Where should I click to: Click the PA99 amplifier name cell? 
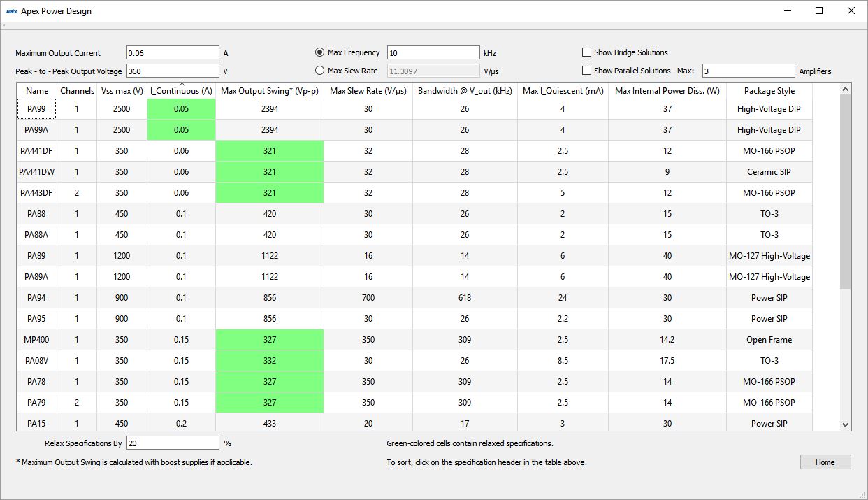[37, 109]
